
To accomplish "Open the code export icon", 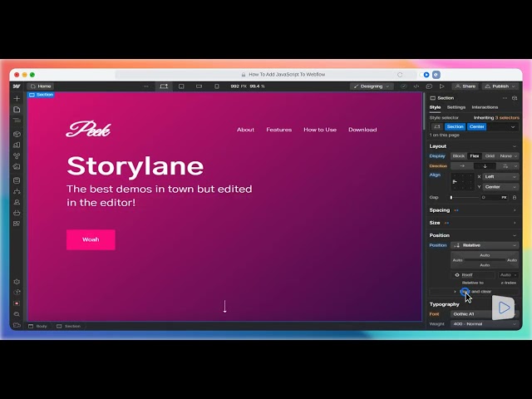I will click(416, 86).
